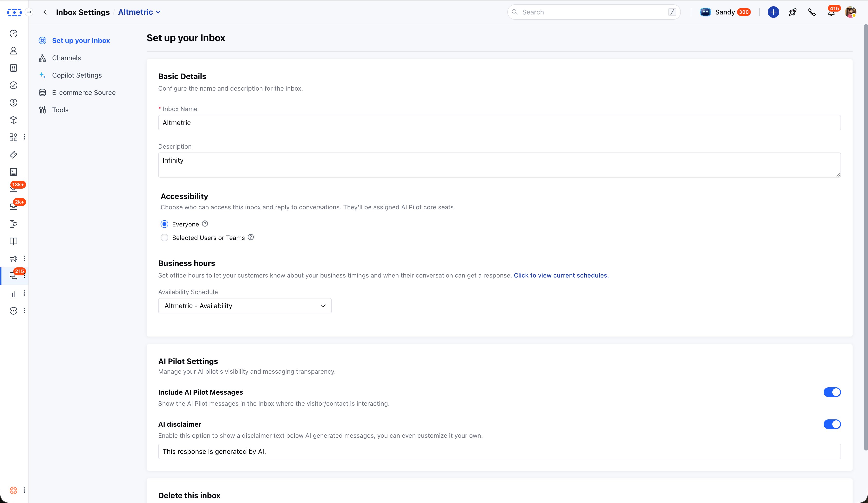Open three-dot menu beside apps grid icon
868x503 pixels.
24,137
